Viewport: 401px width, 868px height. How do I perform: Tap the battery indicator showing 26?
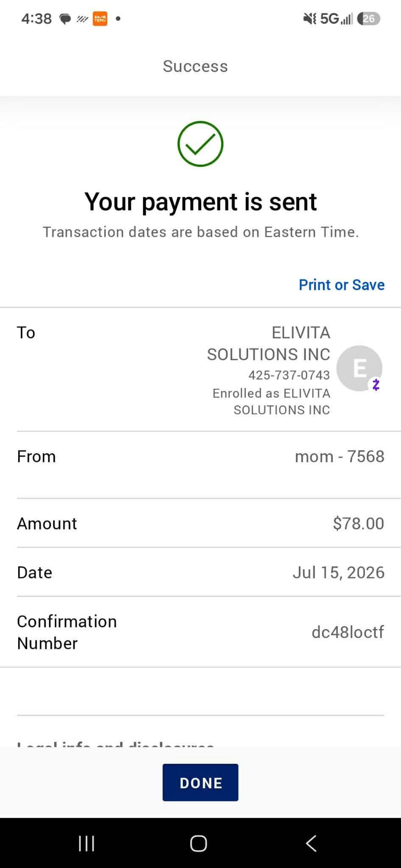[x=368, y=19]
